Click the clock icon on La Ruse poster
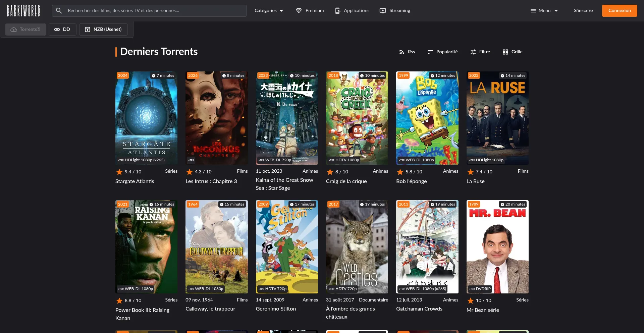This screenshot has width=644, height=333. click(502, 76)
